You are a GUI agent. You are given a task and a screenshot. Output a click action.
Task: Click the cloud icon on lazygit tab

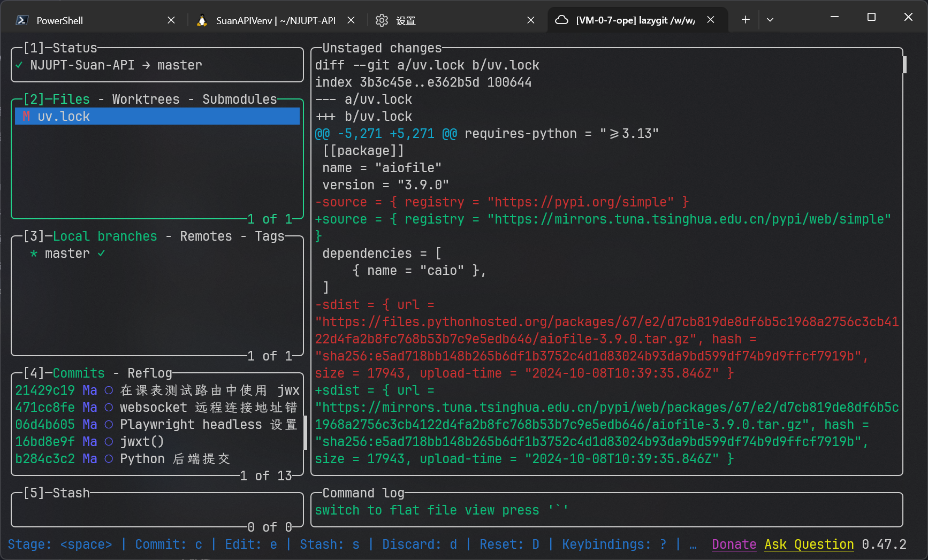click(x=561, y=20)
